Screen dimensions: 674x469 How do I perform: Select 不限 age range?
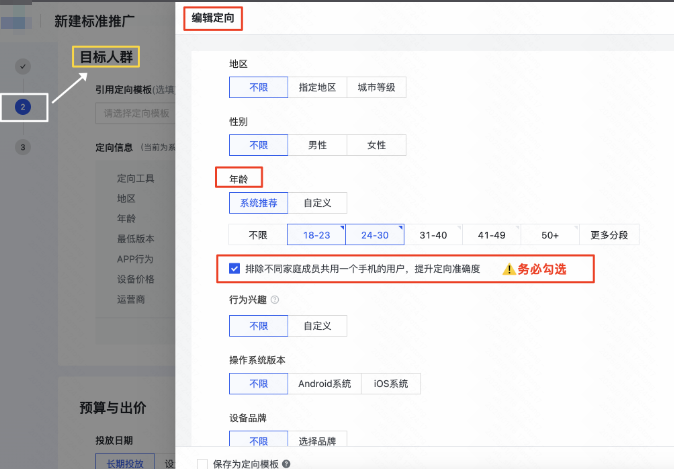tap(258, 235)
